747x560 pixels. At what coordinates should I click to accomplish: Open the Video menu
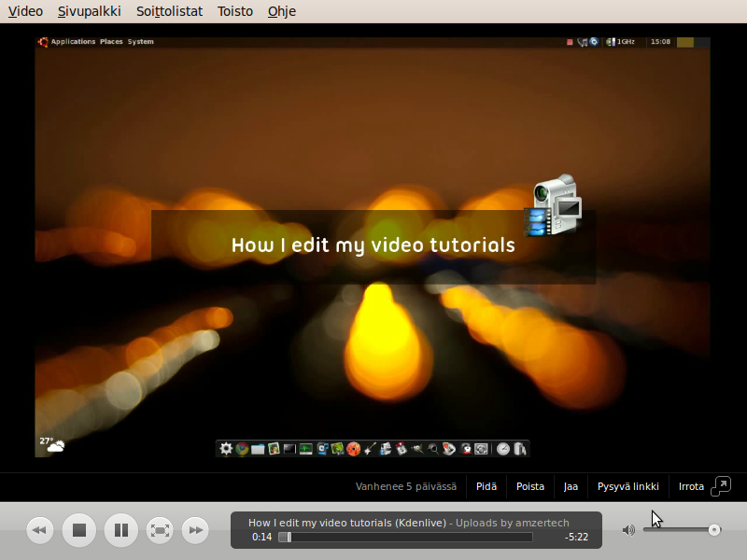[x=25, y=11]
